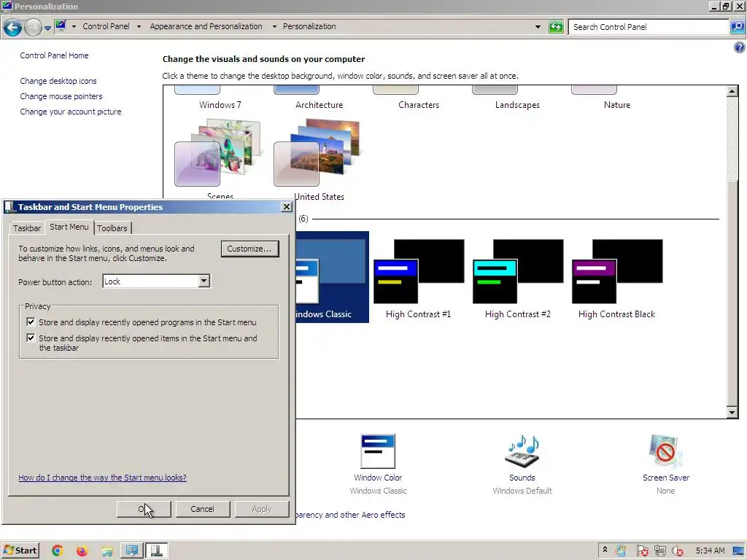
Task: Select the Scenes theme thumbnail
Action: click(x=217, y=153)
